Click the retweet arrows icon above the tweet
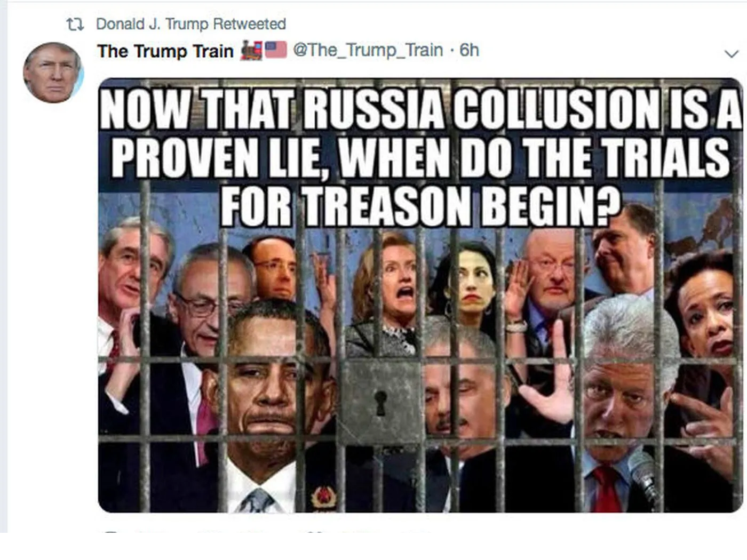Image resolution: width=747 pixels, height=560 pixels. click(75, 25)
